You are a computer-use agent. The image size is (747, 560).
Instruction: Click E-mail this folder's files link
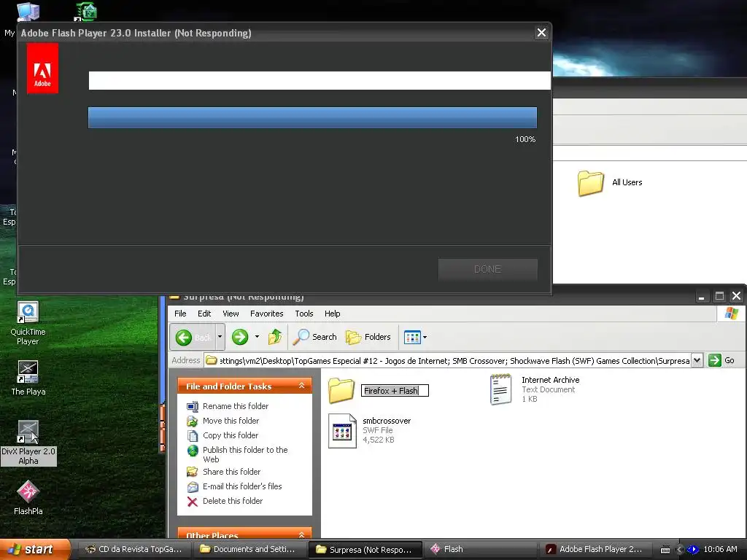(x=242, y=486)
